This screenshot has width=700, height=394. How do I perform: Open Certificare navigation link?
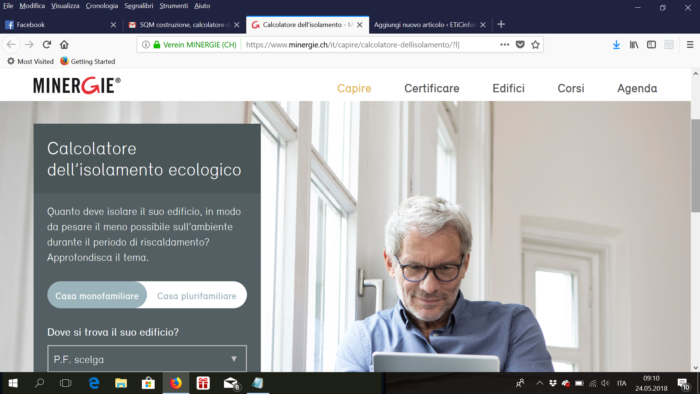(432, 88)
